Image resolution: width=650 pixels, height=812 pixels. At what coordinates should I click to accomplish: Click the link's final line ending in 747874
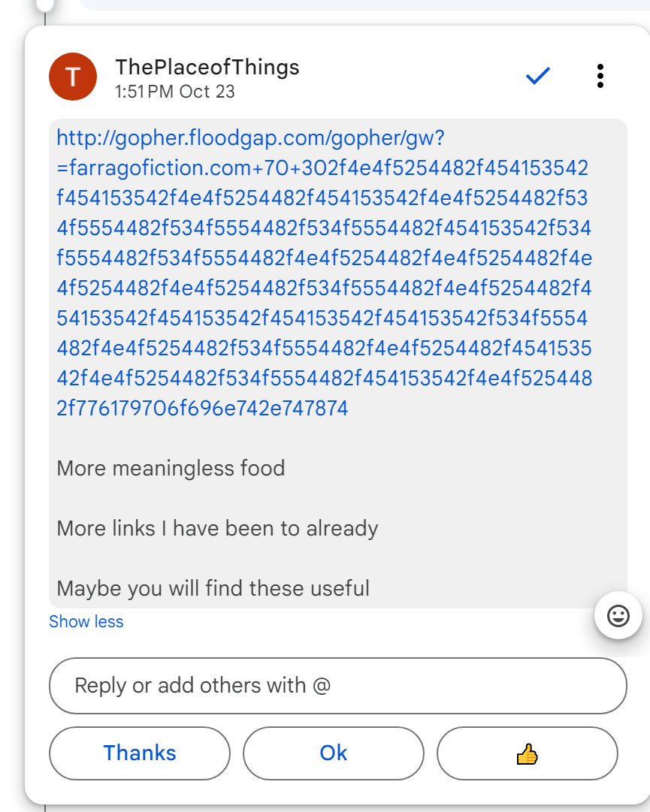pos(202,409)
